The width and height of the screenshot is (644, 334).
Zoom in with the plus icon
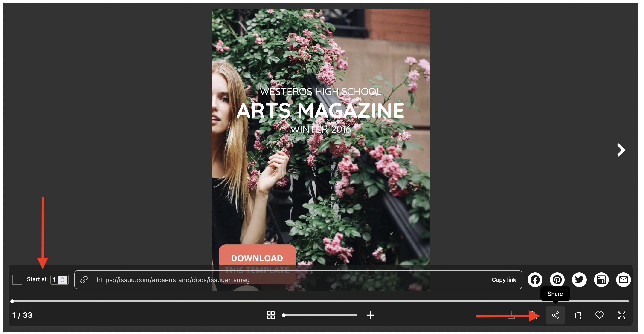click(x=370, y=315)
